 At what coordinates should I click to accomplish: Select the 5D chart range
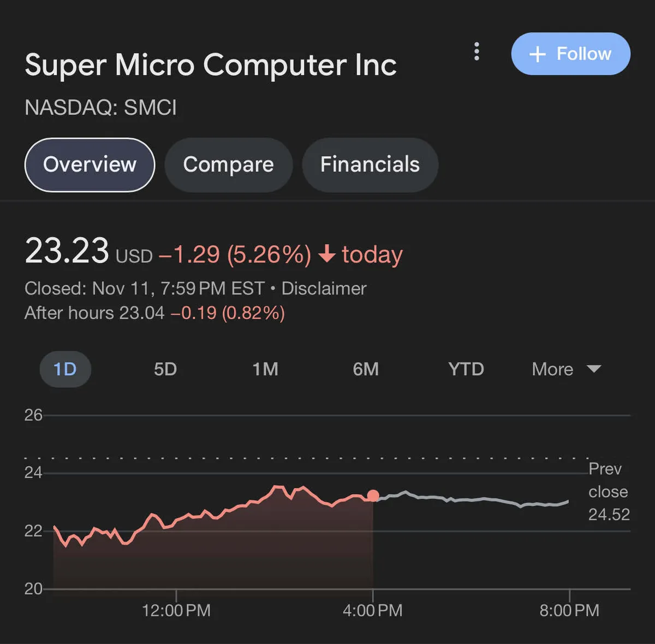[165, 369]
